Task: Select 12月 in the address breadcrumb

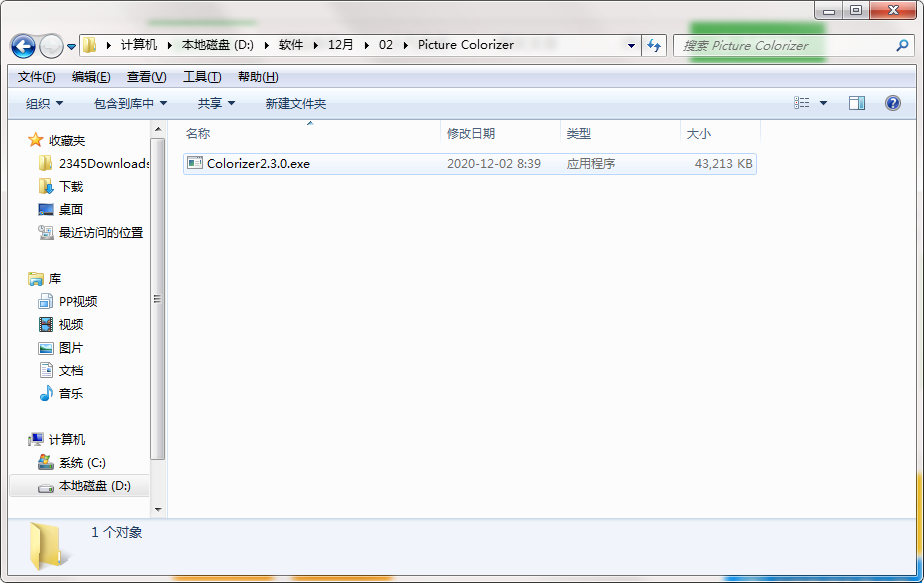Action: [x=341, y=45]
